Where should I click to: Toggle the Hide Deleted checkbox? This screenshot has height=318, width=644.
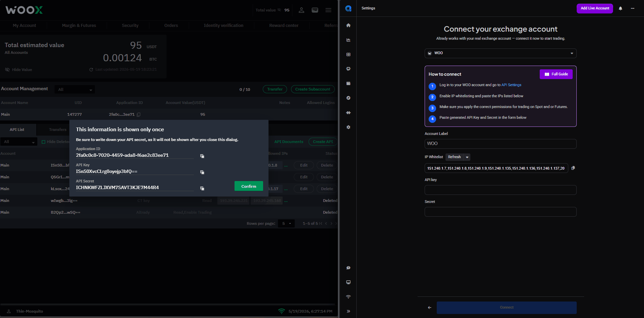(43, 142)
